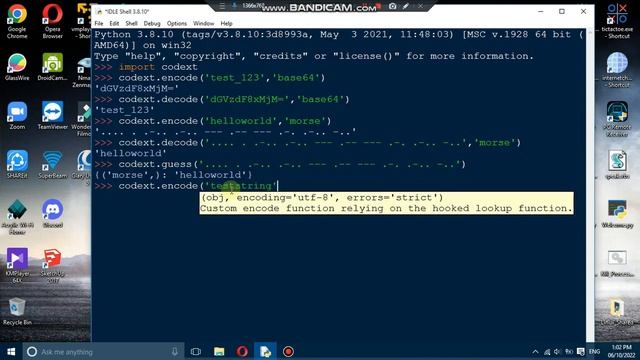Viewport: 640px width, 360px height.
Task: Open Google Chrome desktop shortcut
Action: click(x=17, y=21)
